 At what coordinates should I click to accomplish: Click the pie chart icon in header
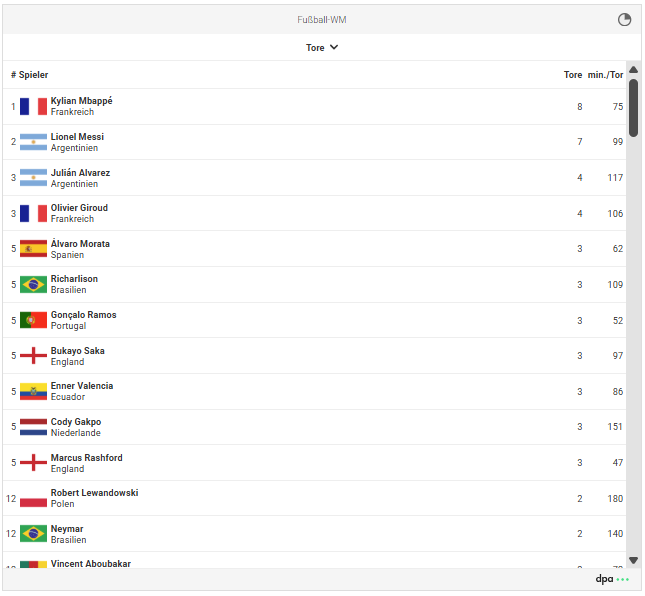point(624,19)
